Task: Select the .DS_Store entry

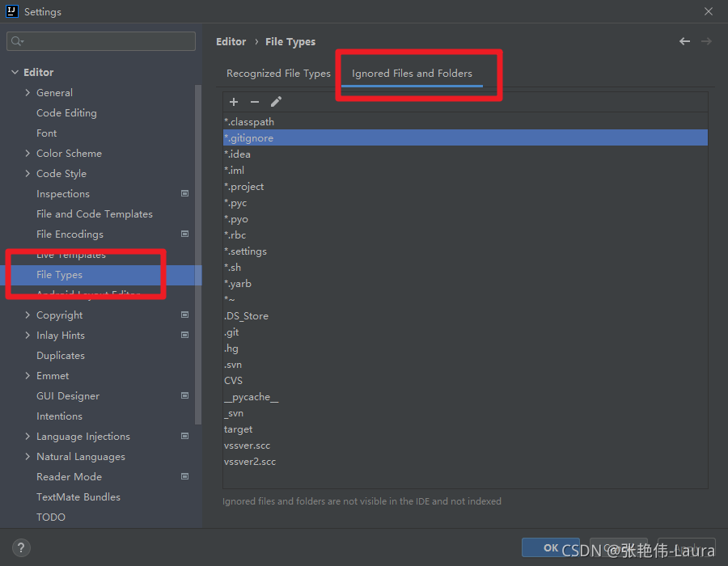Action: coord(465,316)
